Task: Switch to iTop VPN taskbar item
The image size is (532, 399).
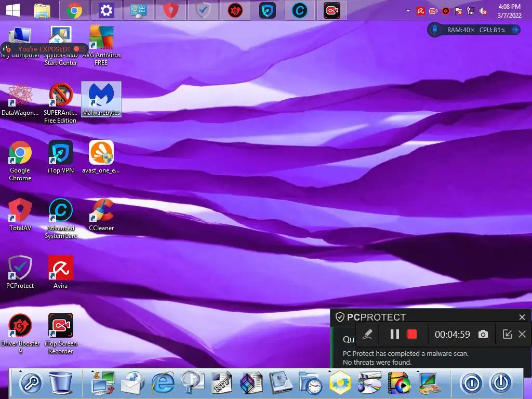Action: tap(268, 10)
